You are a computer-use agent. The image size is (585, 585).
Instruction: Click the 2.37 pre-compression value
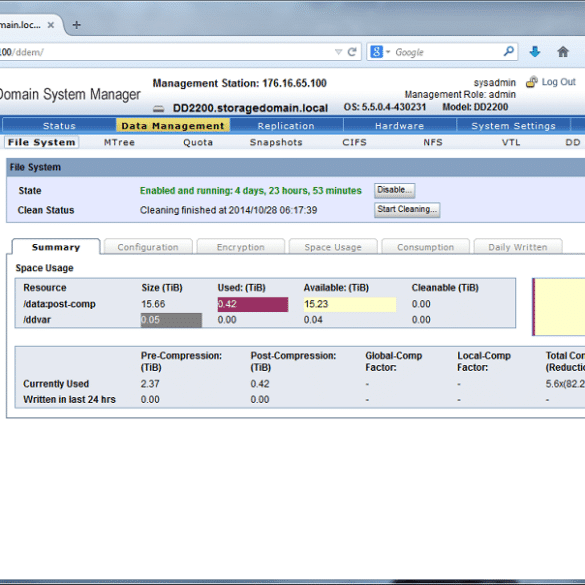coord(150,384)
